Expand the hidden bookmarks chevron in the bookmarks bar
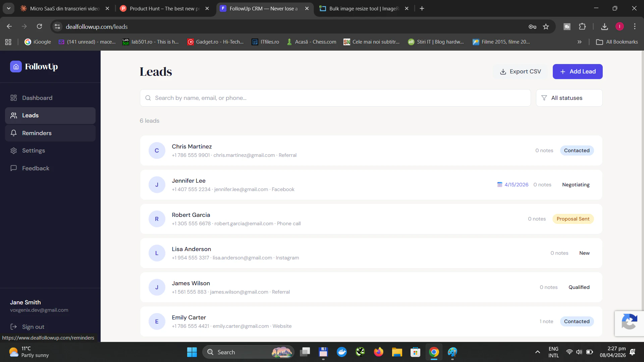This screenshot has height=362, width=644. (579, 42)
